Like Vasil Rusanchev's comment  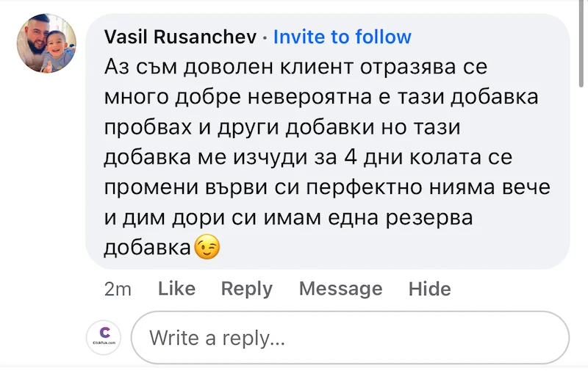176,289
